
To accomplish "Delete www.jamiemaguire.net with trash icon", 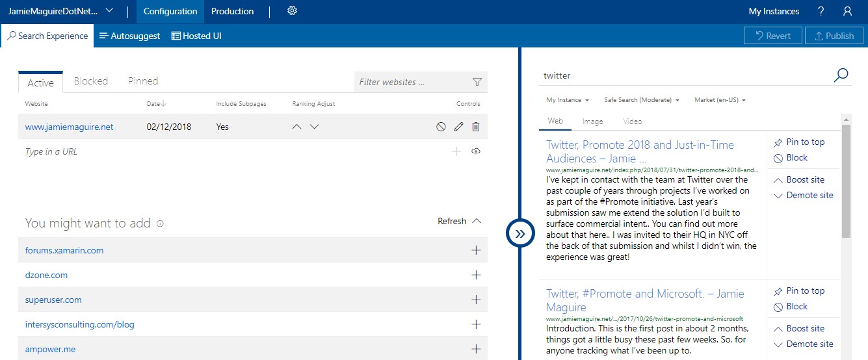I will pos(476,127).
